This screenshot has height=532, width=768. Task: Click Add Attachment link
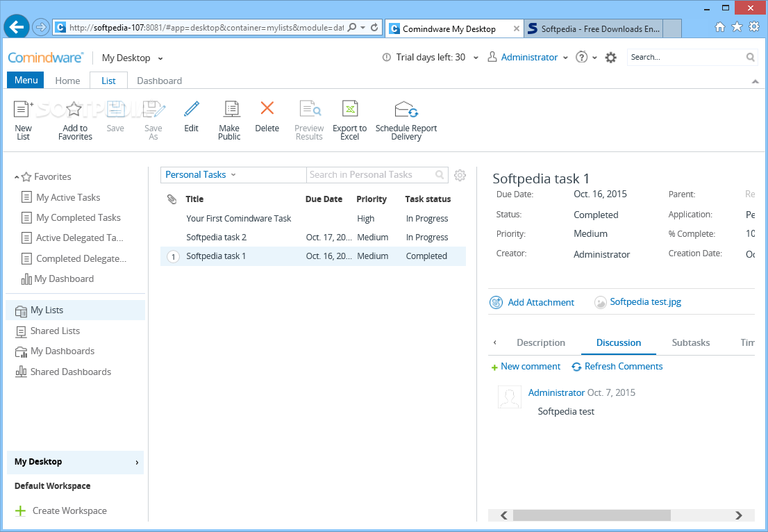click(532, 302)
